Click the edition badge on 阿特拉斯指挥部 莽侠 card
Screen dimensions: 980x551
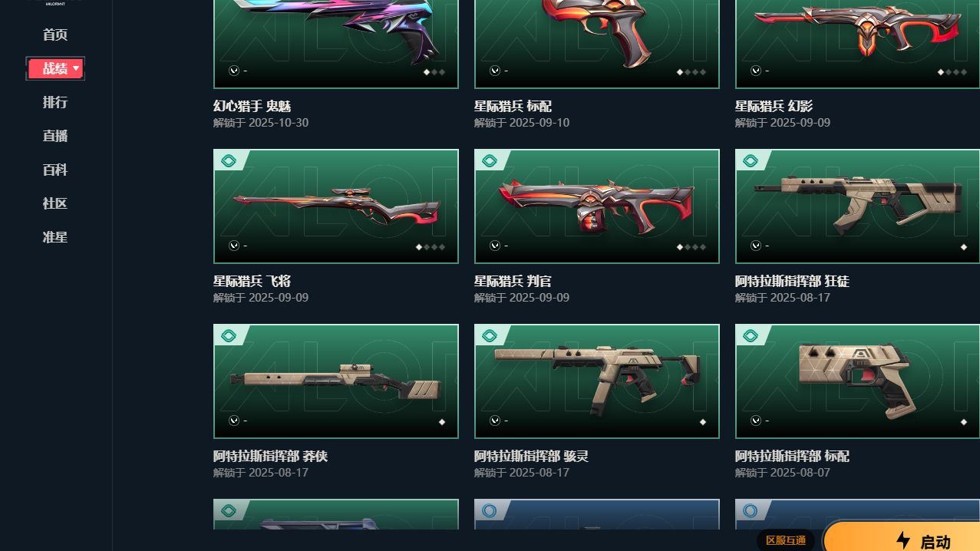click(228, 336)
